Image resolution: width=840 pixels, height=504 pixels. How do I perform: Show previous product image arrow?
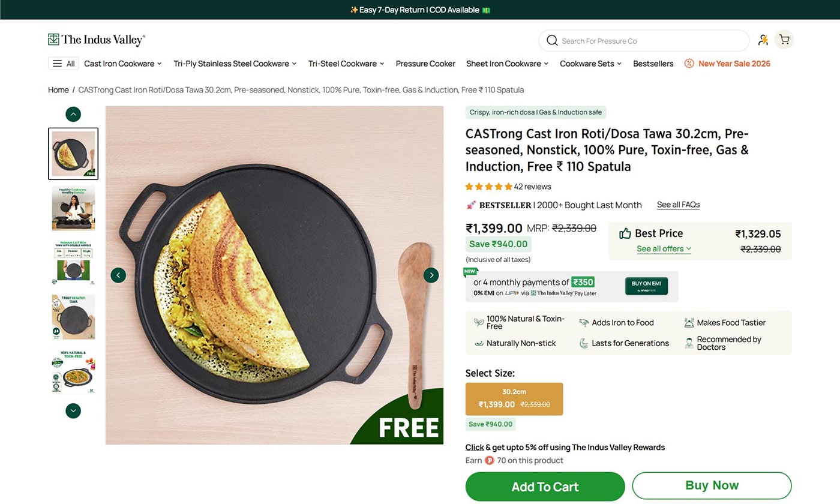(118, 275)
